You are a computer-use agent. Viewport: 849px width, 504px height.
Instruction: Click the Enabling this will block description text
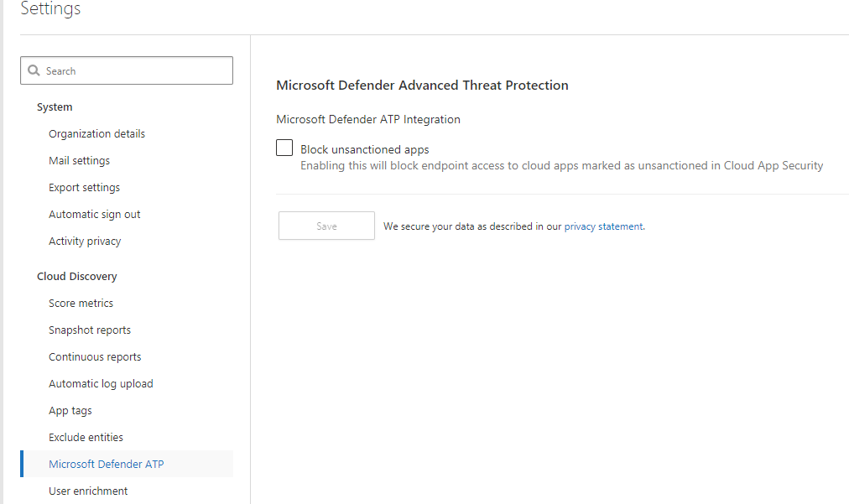pos(562,166)
